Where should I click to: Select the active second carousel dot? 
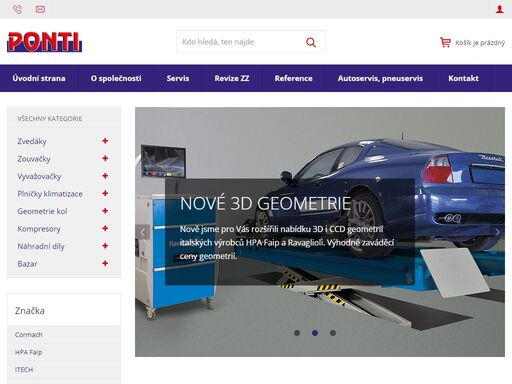click(x=315, y=333)
